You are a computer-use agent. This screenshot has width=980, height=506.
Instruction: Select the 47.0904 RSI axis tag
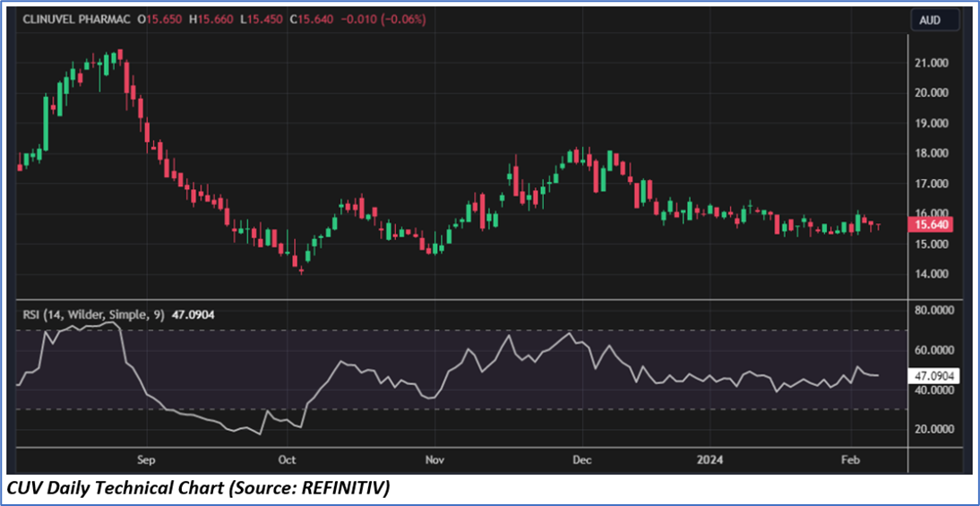[932, 375]
